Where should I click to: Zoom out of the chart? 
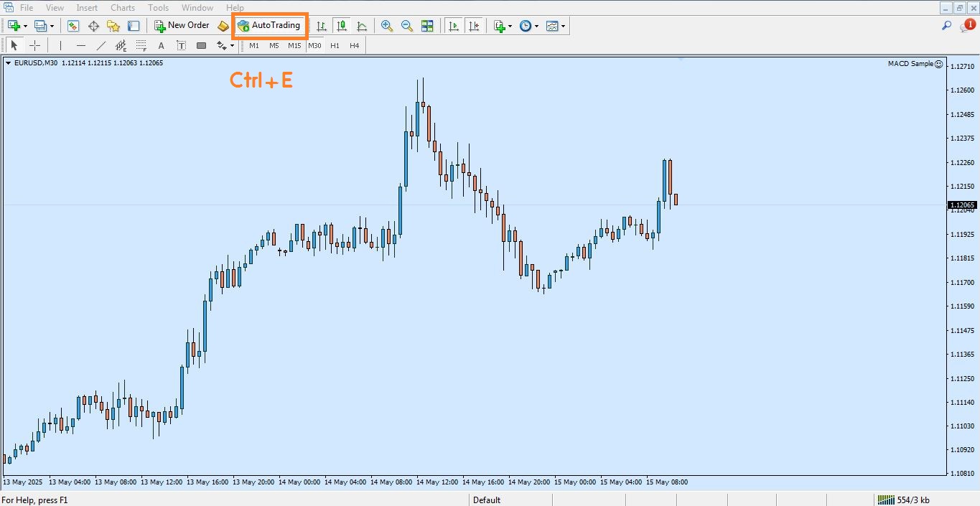click(x=407, y=26)
